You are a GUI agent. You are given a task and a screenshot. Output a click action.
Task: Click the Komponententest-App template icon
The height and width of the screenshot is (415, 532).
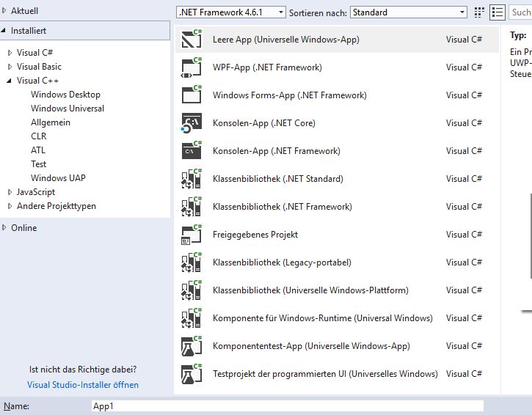192,346
